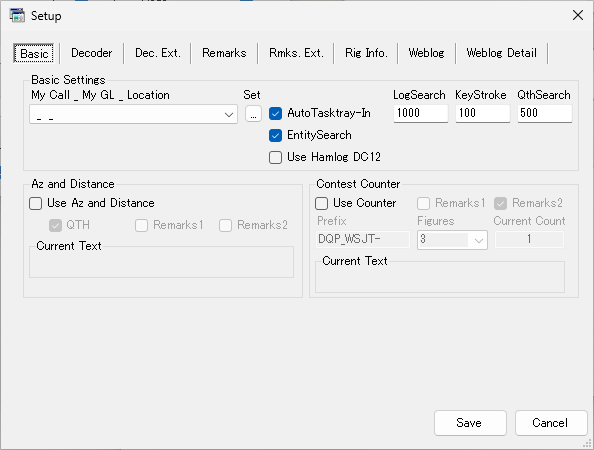Open the Weblog Detail tab

tap(501, 53)
